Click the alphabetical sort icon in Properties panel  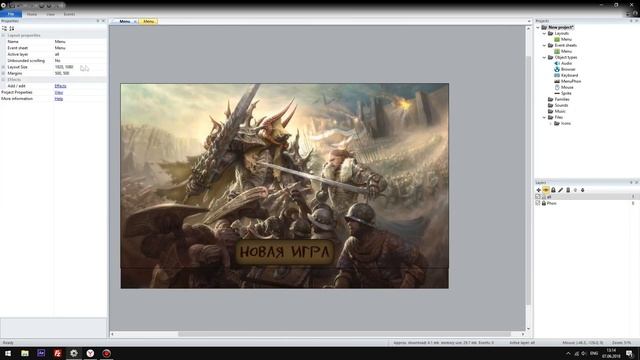(12, 28)
